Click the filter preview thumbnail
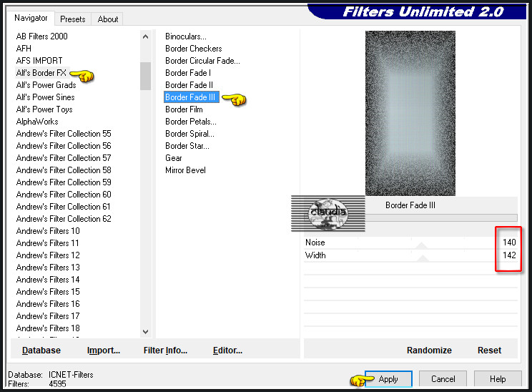This screenshot has width=532, height=392. click(410, 113)
